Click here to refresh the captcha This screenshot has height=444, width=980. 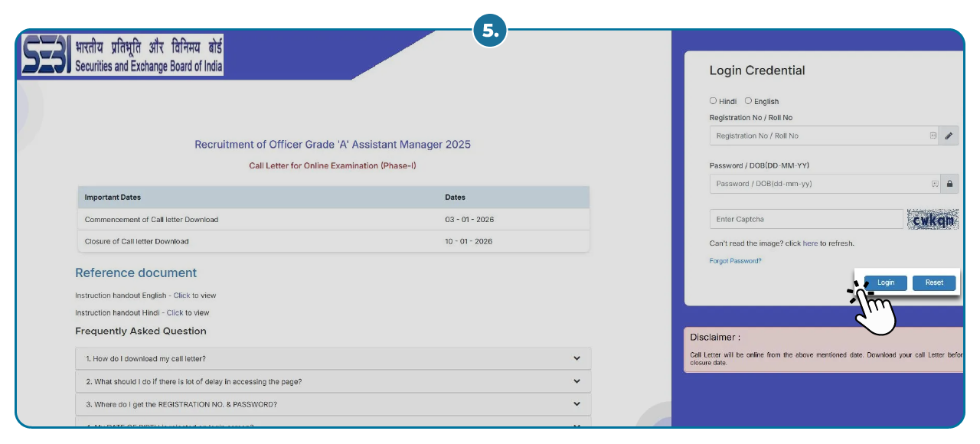810,243
